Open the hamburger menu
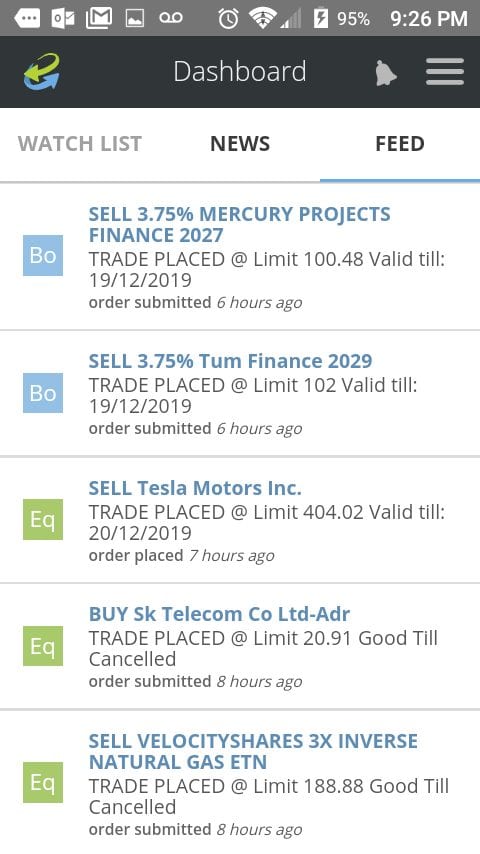Viewport: 480px width, 854px height. coord(445,72)
